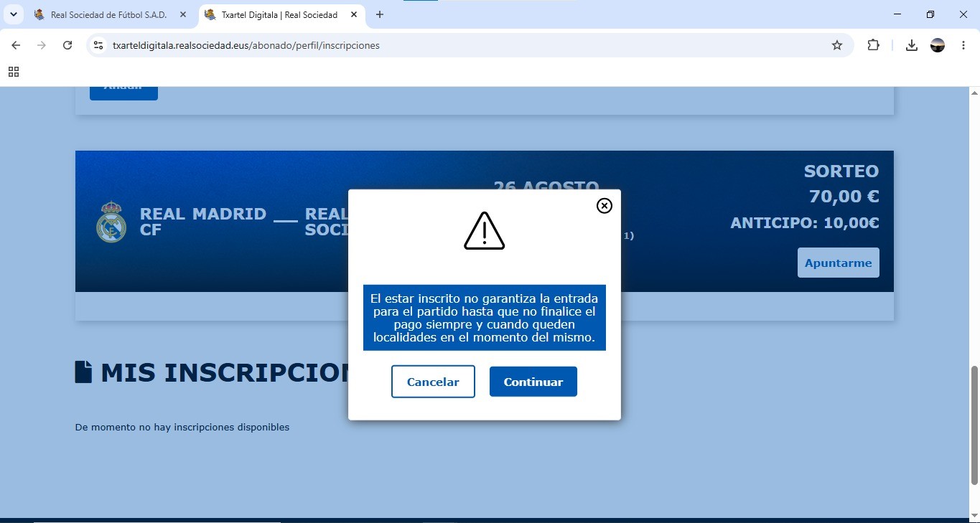
Task: Click the REAL MADRID CF team name
Action: (203, 222)
